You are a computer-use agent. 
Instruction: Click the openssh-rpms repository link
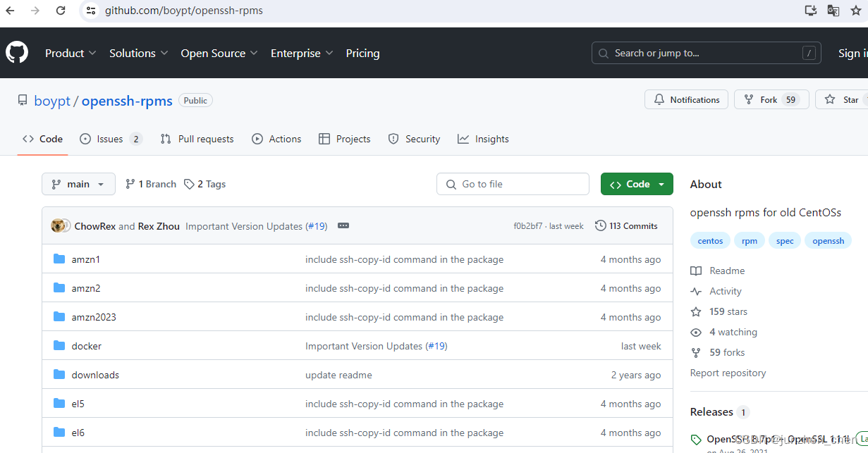tap(127, 101)
